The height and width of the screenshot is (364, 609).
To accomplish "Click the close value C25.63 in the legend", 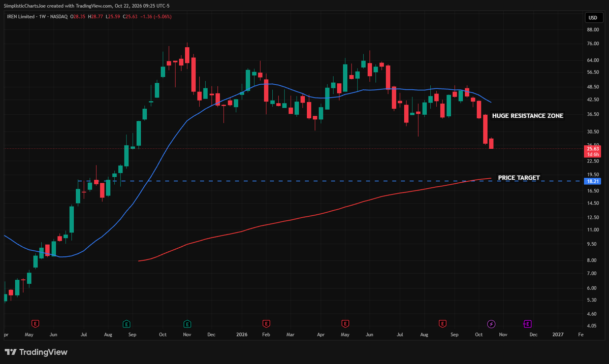I will (x=130, y=17).
